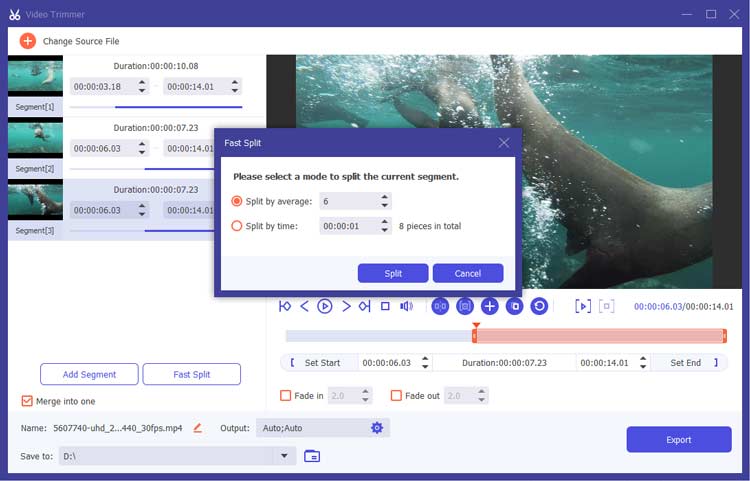The height and width of the screenshot is (481, 750).
Task: Click the Segment[1] range bar
Action: point(156,107)
